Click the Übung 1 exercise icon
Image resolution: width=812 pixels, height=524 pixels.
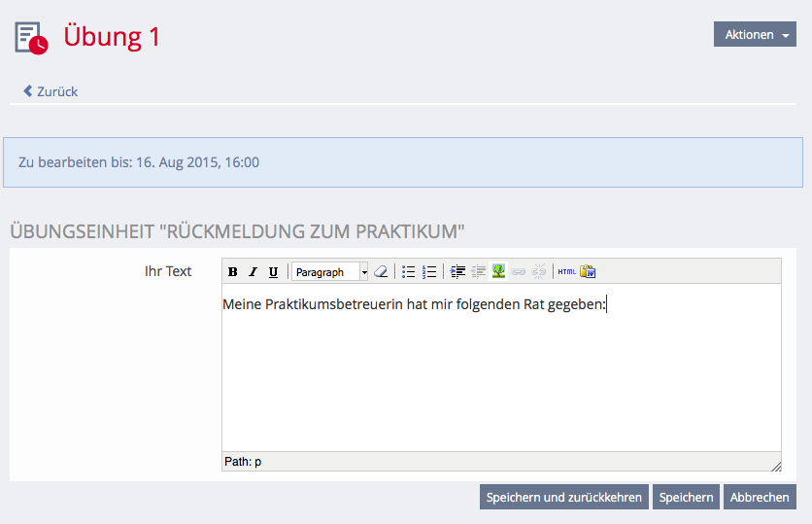(x=31, y=37)
